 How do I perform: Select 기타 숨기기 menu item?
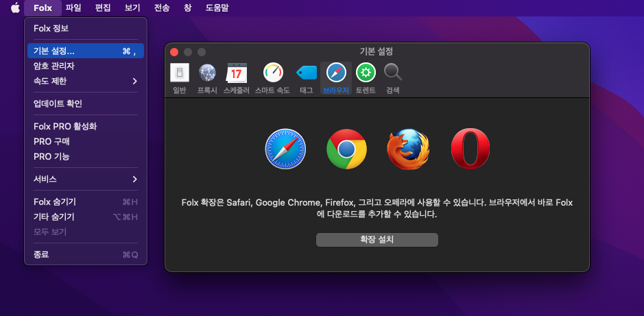[x=86, y=217]
